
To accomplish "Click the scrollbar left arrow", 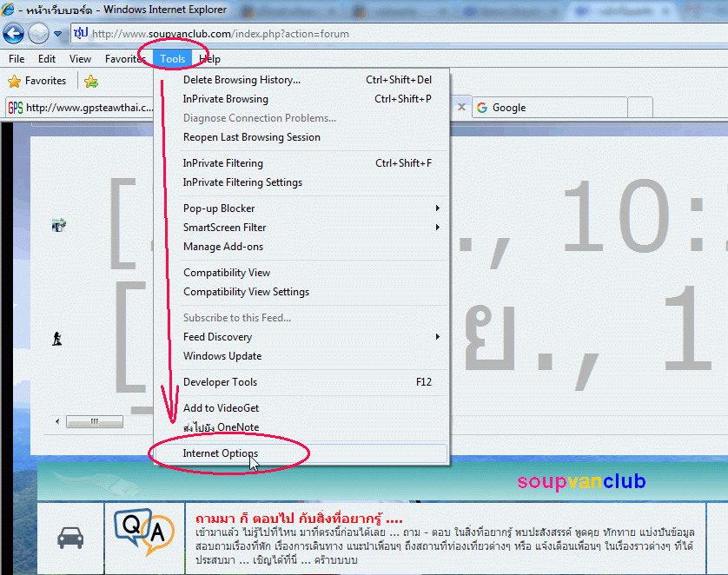I will [57, 421].
